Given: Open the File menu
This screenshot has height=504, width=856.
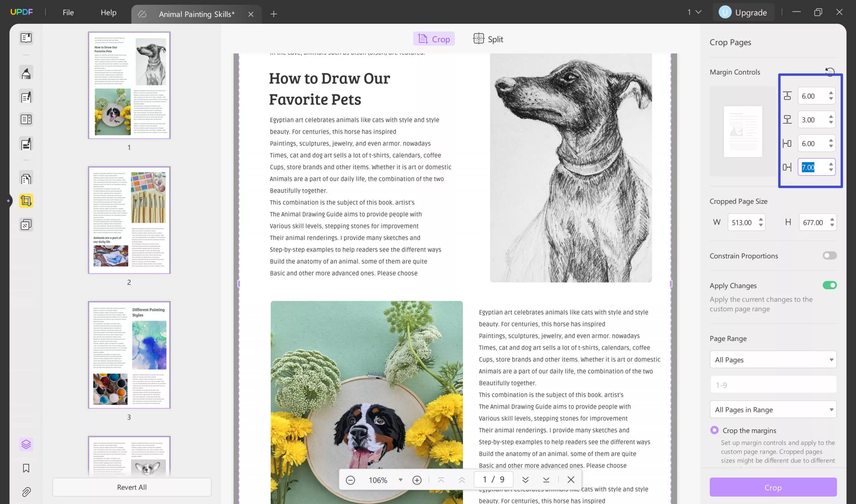Looking at the screenshot, I should (68, 12).
